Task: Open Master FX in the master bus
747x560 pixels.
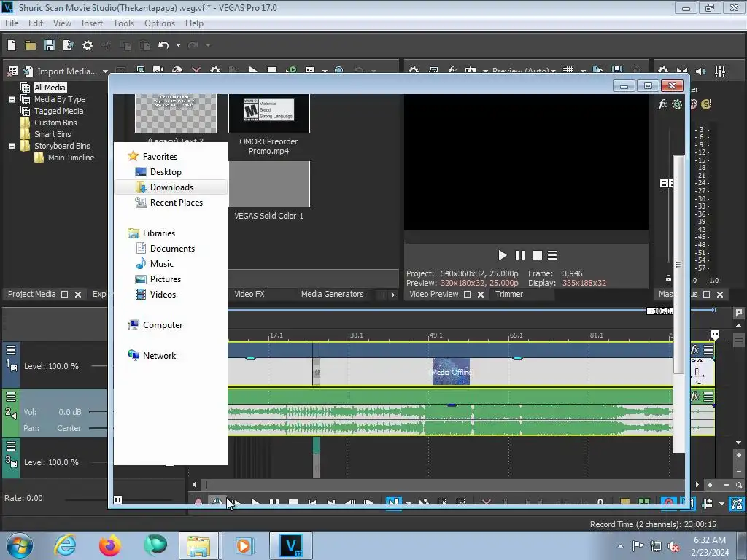Action: pos(662,104)
